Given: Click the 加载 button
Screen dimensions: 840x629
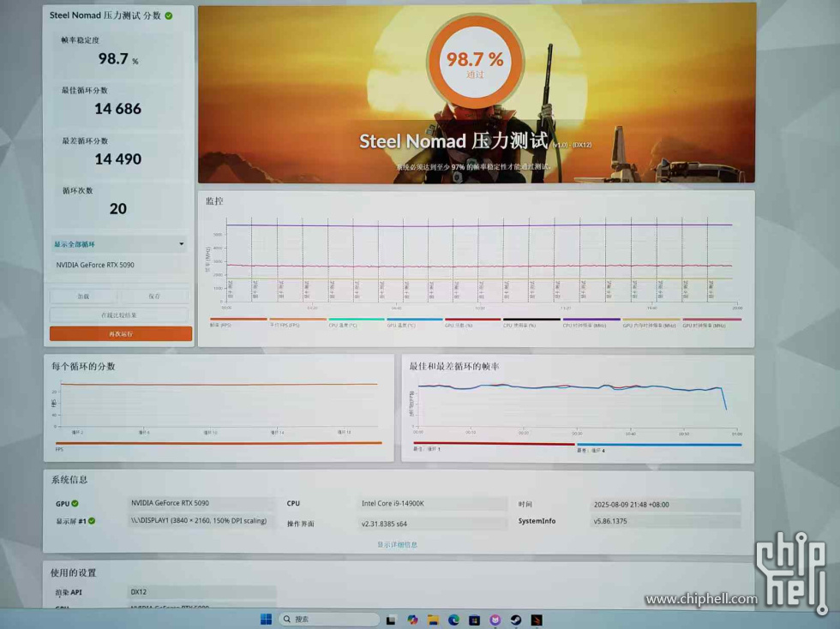Looking at the screenshot, I should (84, 297).
